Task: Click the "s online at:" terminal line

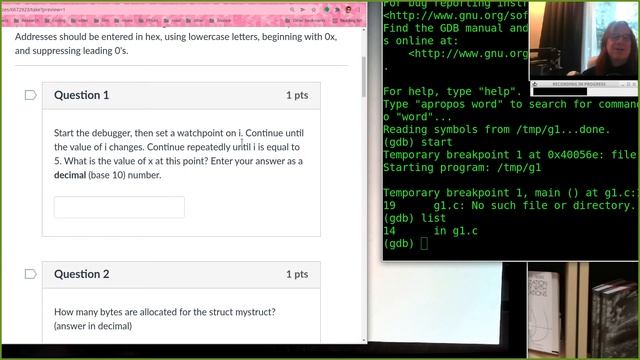Action: [420, 41]
